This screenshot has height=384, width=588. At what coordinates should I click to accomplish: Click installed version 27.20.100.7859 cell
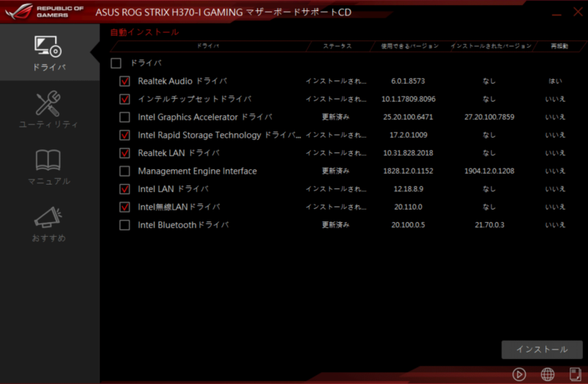point(490,117)
